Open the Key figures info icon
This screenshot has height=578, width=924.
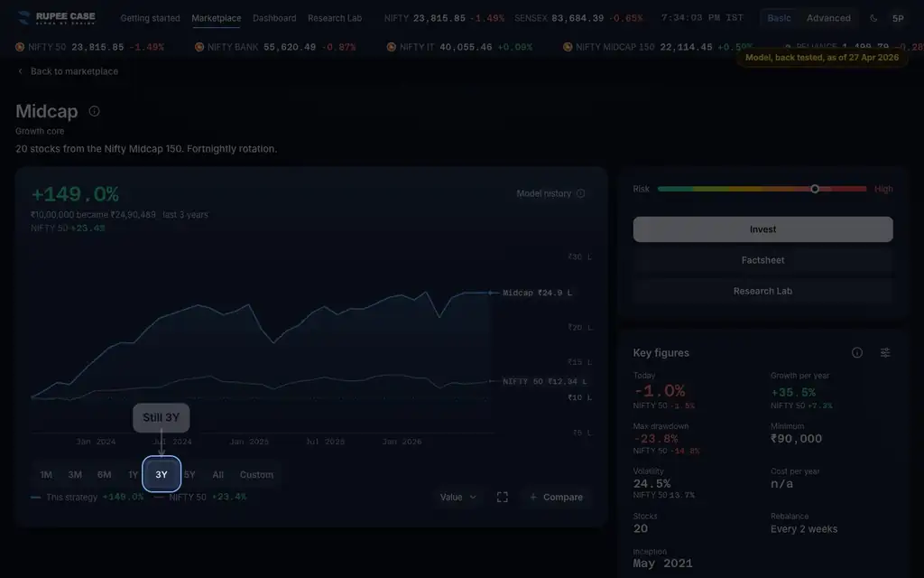(x=857, y=353)
